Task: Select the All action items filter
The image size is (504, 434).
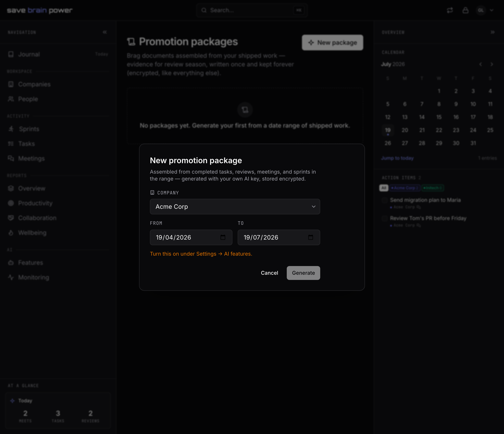Action: (384, 188)
